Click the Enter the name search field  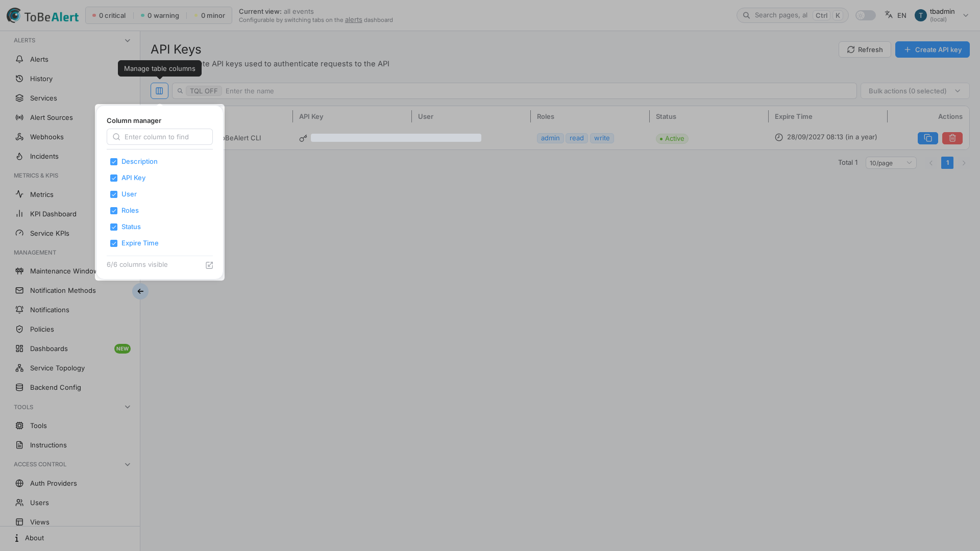(514, 91)
